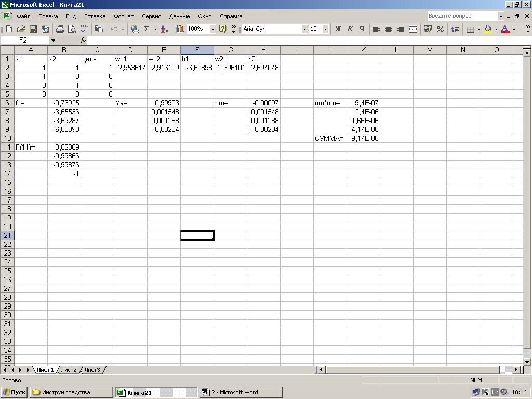Screen dimensions: 532x399
Task: Switch to the 2 - Microsoft Word taskbar button
Action: pyautogui.click(x=241, y=392)
